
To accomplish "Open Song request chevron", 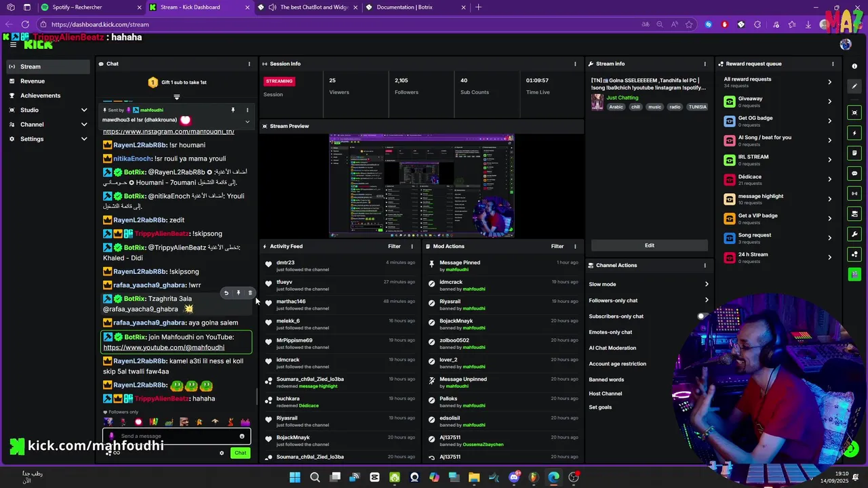I will click(x=829, y=238).
